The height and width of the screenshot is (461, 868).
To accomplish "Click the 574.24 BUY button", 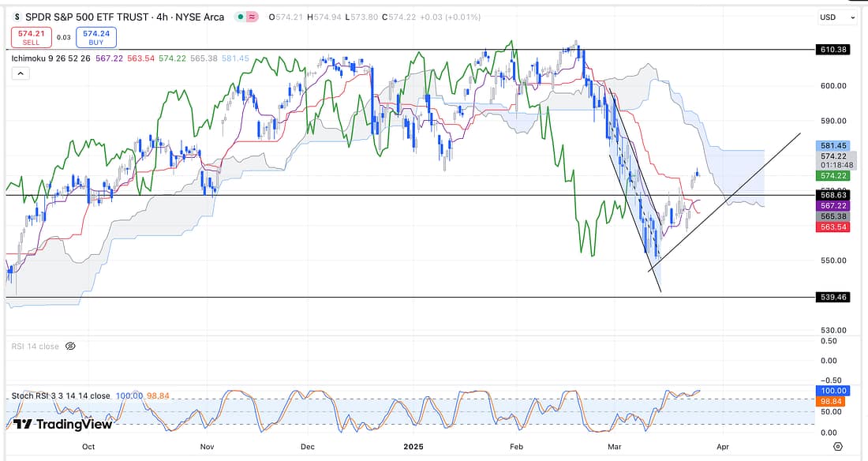I will (x=99, y=37).
